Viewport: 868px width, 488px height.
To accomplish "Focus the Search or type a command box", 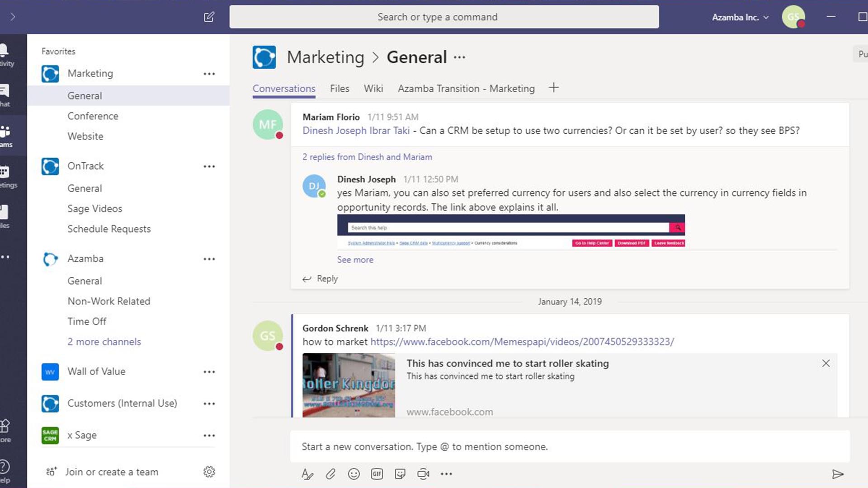I will pos(444,17).
